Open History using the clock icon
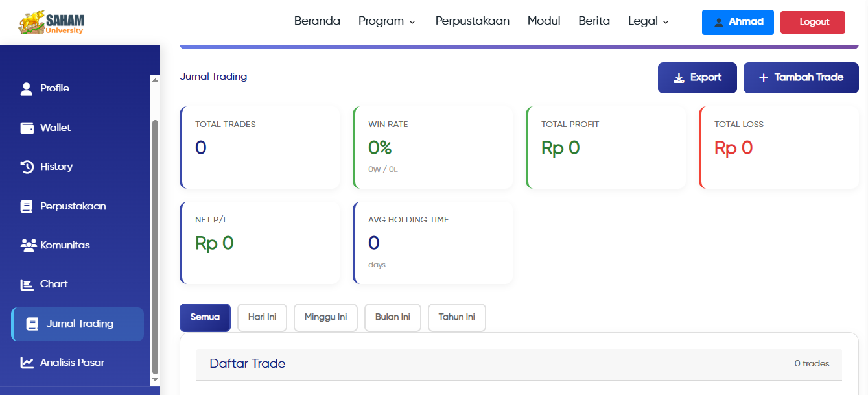This screenshot has height=395, width=868. pyautogui.click(x=27, y=166)
